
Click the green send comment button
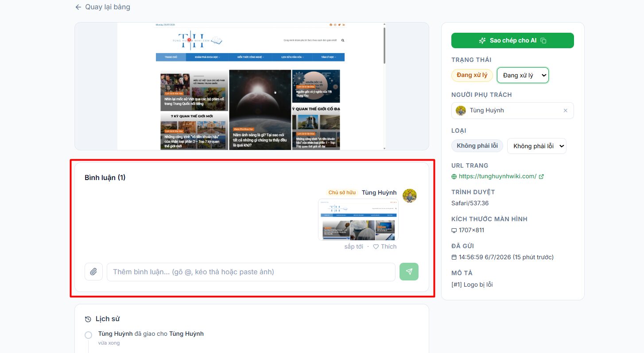409,272
